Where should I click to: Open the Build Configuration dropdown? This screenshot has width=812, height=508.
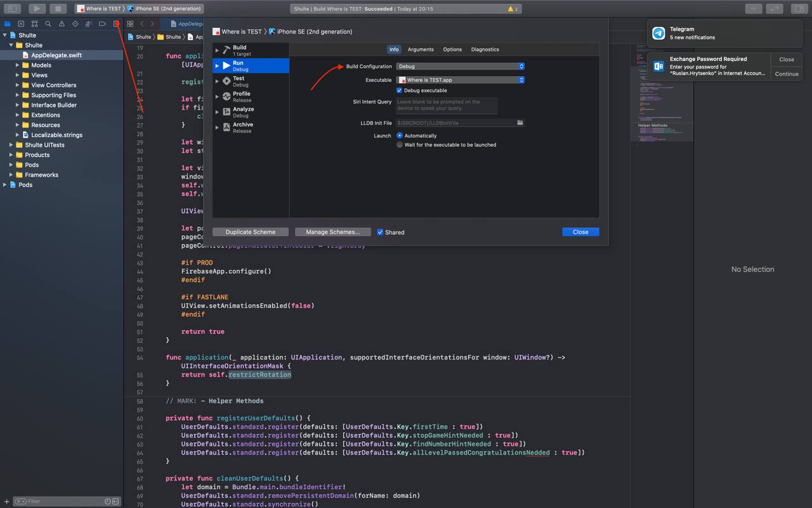pos(461,66)
